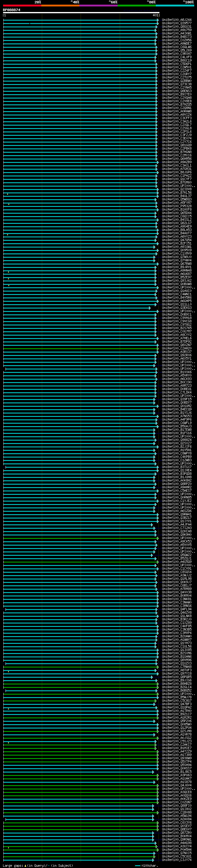197x868 pixels.
Task: Click the label UniRef100_Q11LL0
Action: [176, 304]
